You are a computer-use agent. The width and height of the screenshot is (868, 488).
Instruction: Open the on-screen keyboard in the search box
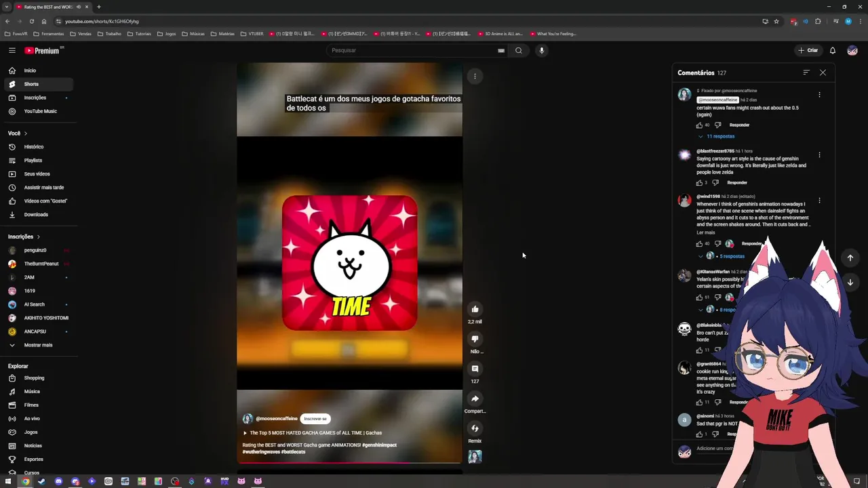pos(501,50)
